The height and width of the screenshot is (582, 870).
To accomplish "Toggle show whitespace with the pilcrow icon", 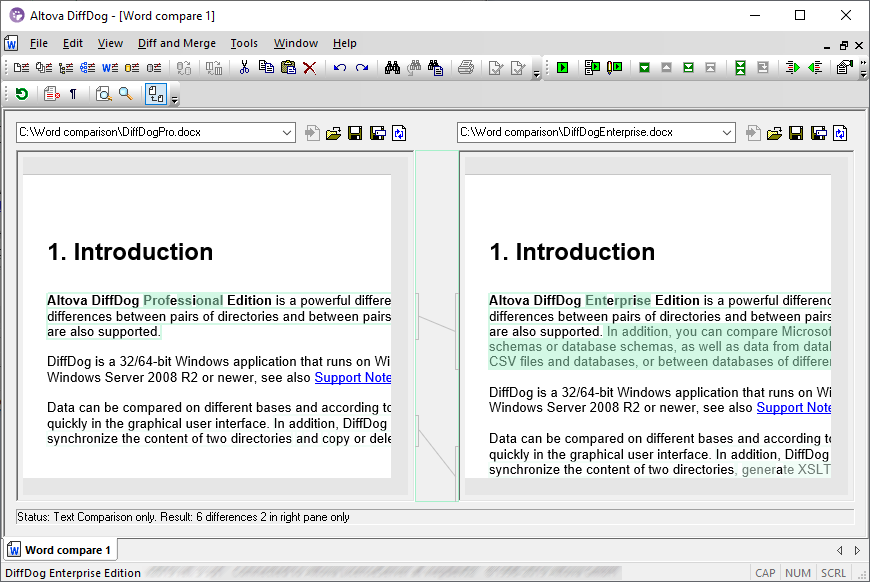I will 71,94.
